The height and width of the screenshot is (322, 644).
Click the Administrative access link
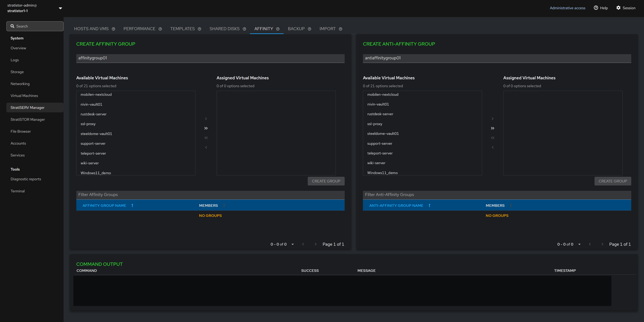[567, 8]
